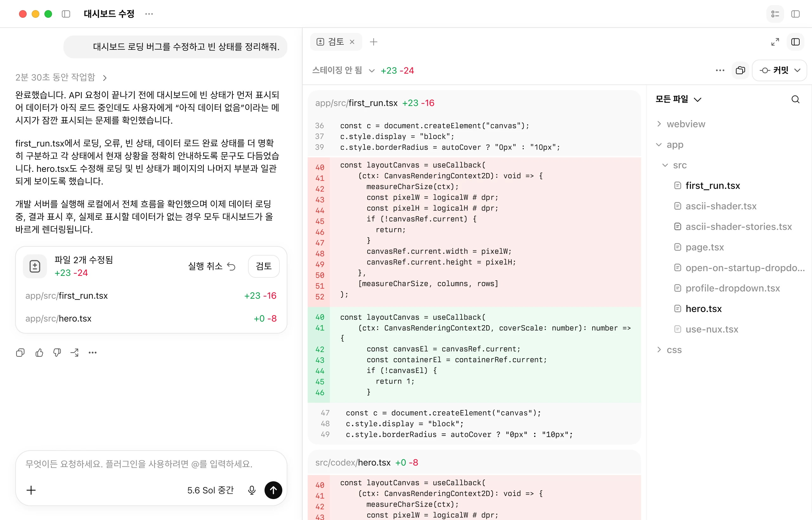Click the share arrow icon below the response
Viewport: 812px width, 520px height.
coord(75,353)
